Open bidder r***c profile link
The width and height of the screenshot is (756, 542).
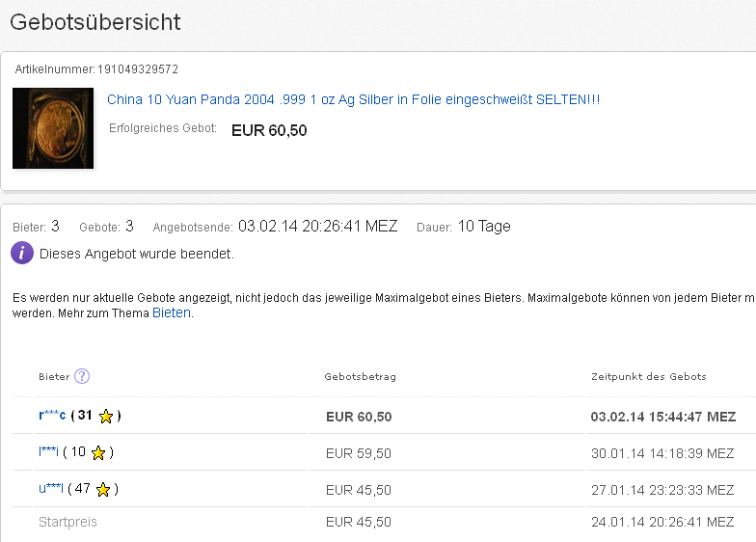tap(52, 416)
